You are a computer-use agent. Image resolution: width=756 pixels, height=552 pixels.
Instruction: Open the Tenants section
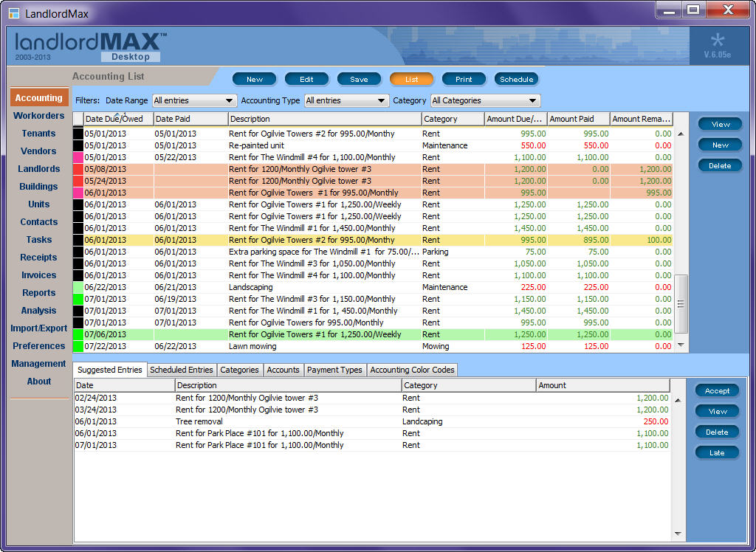[x=38, y=134]
